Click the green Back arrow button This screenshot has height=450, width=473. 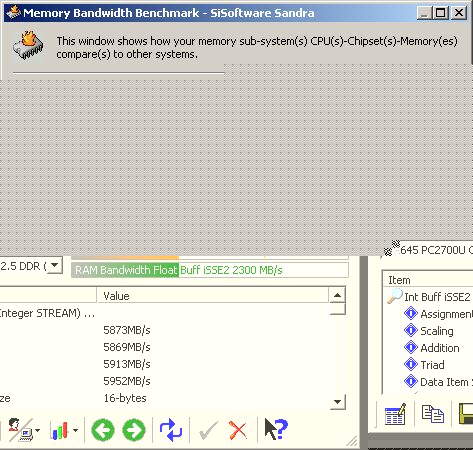tap(103, 430)
